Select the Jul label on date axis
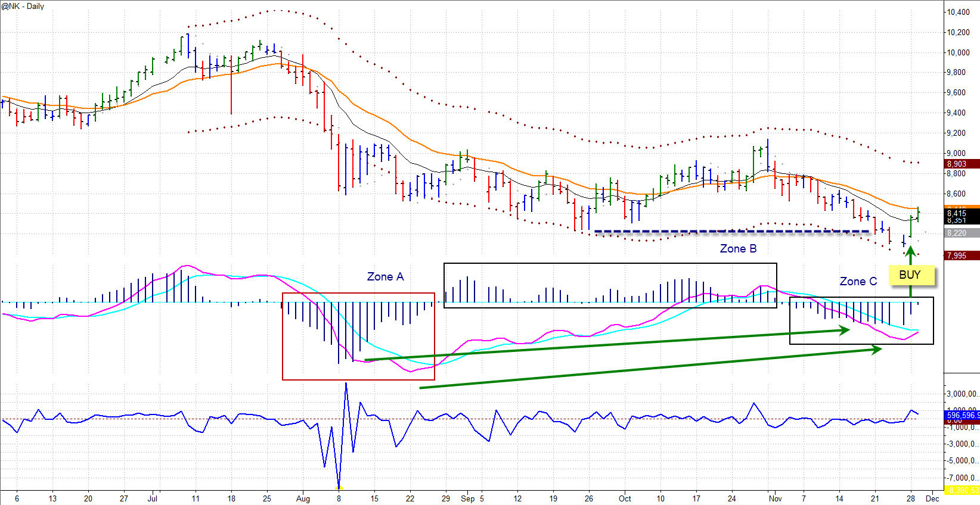The image size is (980, 505). pos(153,499)
